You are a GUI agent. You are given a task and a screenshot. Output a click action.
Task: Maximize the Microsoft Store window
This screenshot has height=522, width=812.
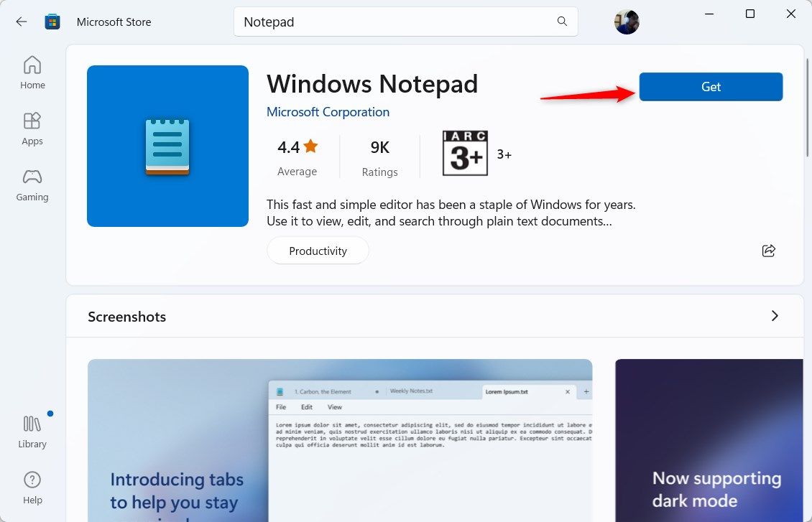coord(750,14)
